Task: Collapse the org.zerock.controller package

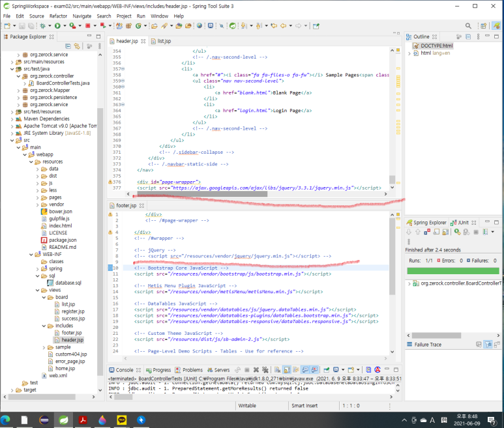Action: [x=18, y=76]
